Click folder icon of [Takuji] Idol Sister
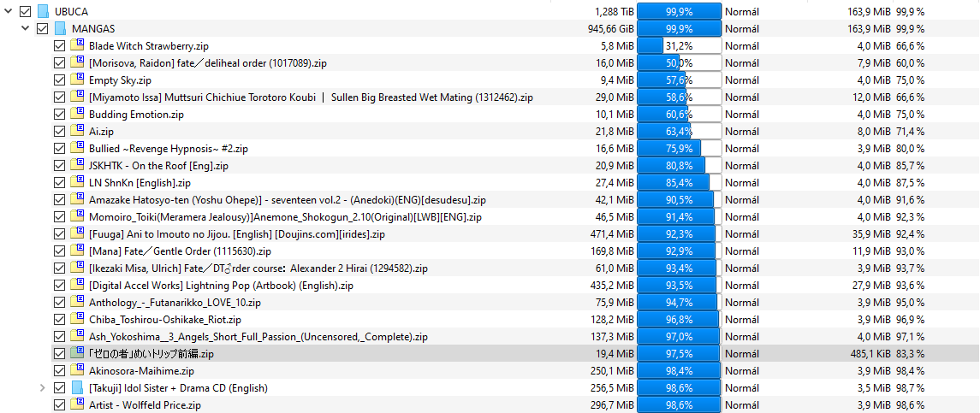 [77, 387]
